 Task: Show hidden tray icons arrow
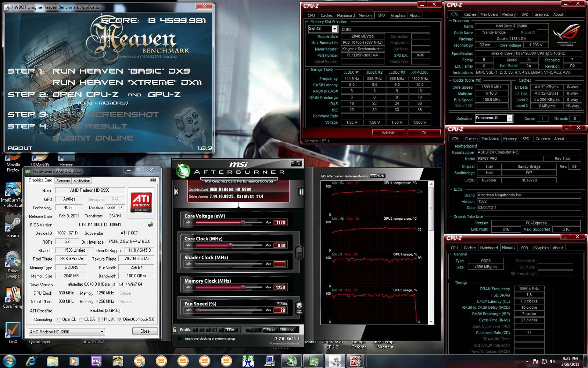(x=527, y=361)
